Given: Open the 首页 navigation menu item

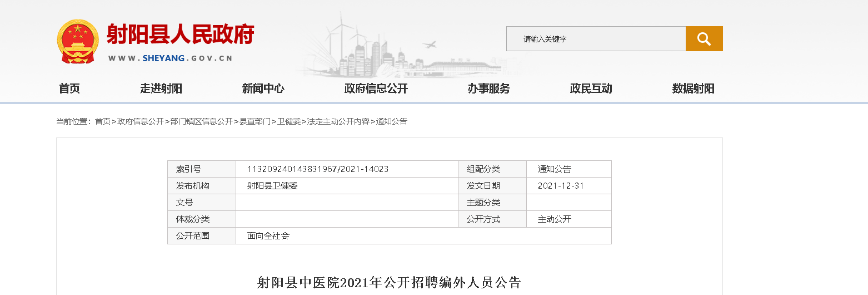Looking at the screenshot, I should (69, 88).
